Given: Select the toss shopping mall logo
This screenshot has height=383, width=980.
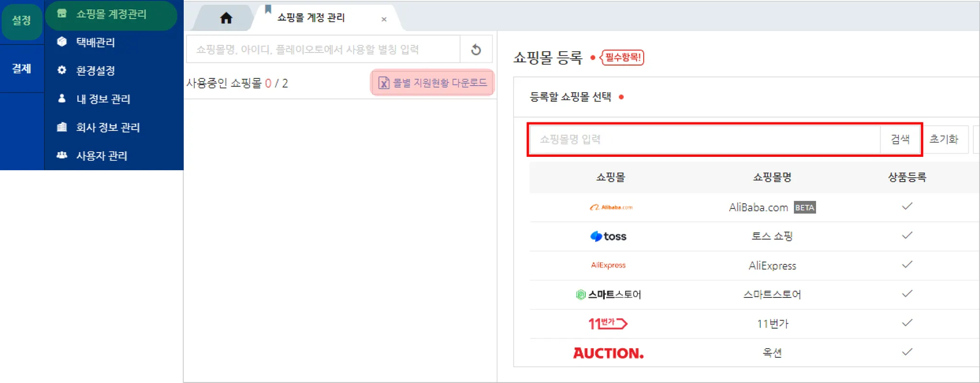Looking at the screenshot, I should (608, 236).
